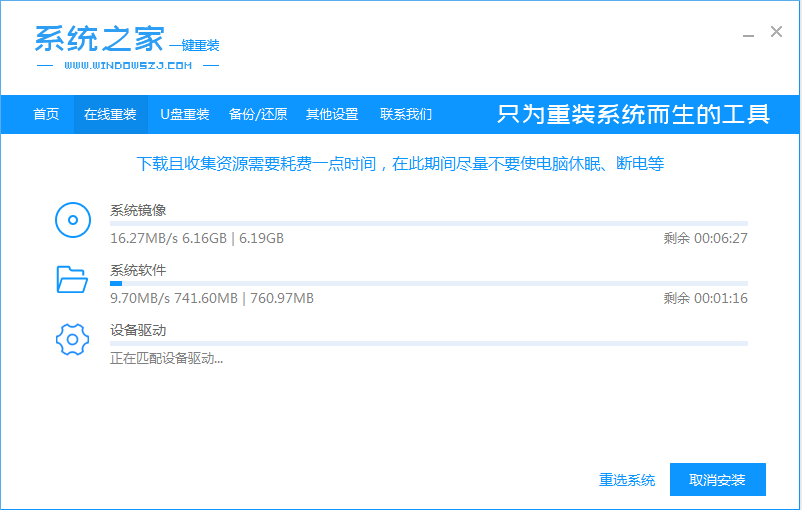This screenshot has height=510, width=802.
Task: Click the device driver gear icon
Action: pyautogui.click(x=72, y=339)
